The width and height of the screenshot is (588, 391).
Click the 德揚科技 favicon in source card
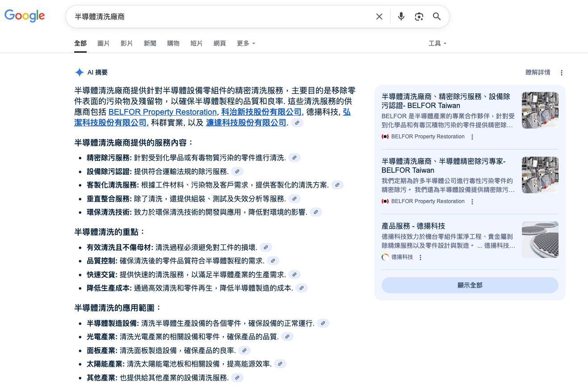click(x=385, y=257)
